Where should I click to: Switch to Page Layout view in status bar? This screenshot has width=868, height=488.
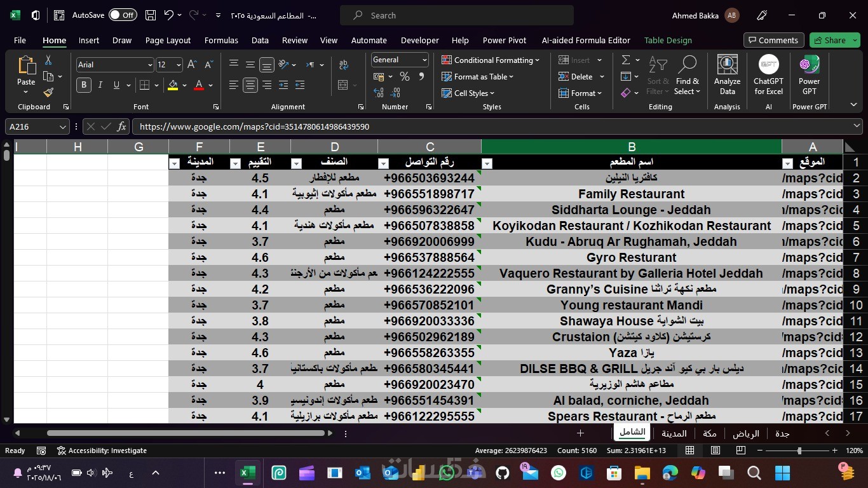tap(715, 451)
